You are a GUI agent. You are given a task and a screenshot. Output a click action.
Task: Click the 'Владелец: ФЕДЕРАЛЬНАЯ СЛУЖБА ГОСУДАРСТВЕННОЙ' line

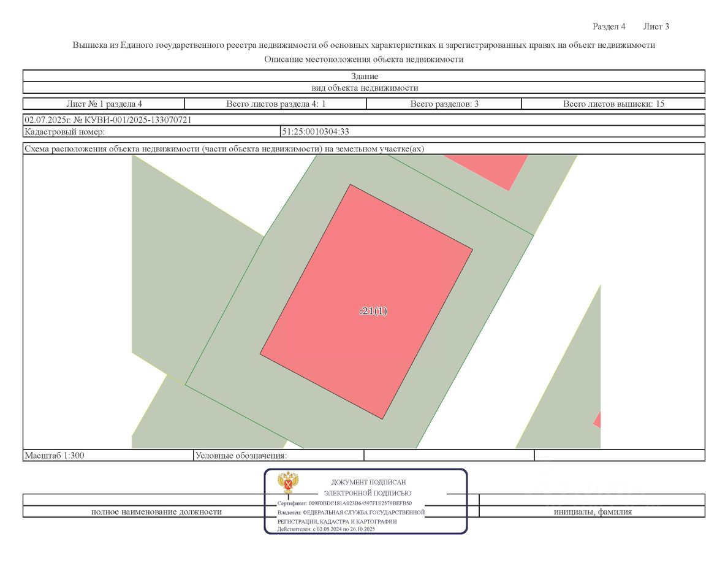(x=351, y=512)
